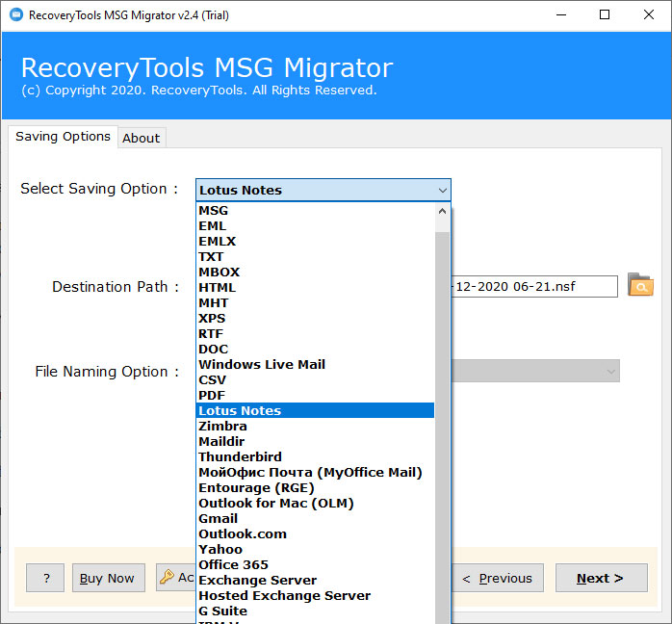Screen dimensions: 672x624
Task: Select Outlook.com option
Action: point(315,534)
